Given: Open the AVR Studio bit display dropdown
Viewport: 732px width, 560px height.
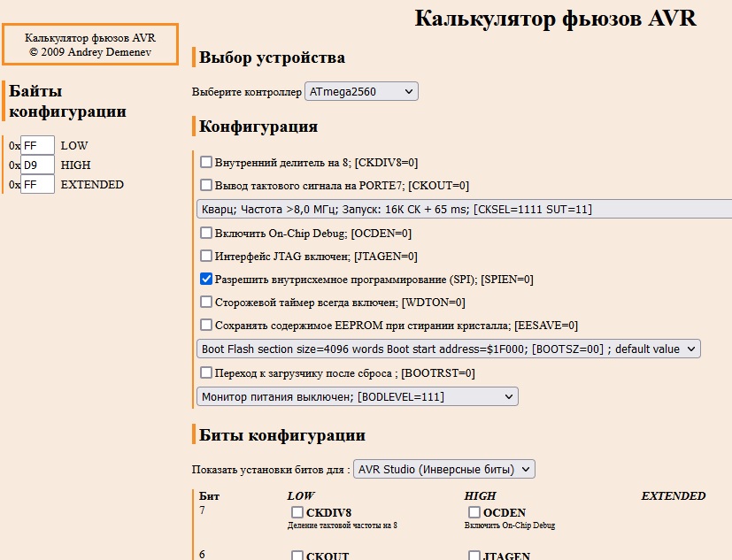Looking at the screenshot, I should (x=444, y=469).
